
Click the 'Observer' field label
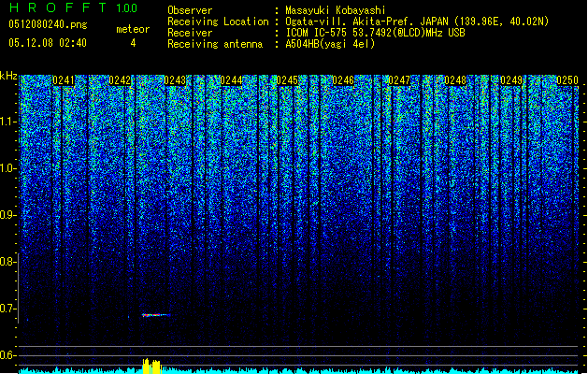pos(190,10)
